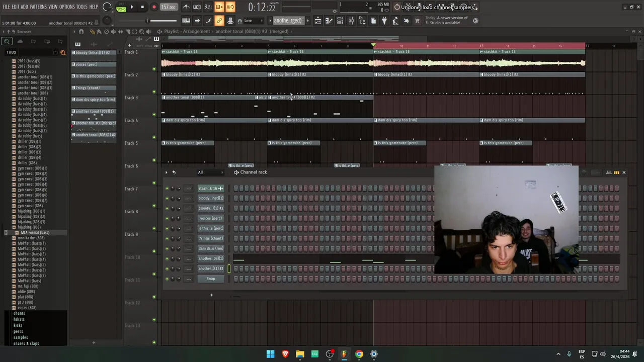This screenshot has width=644, height=362.
Task: Mute the Snap channel green LED
Action: tap(167, 279)
